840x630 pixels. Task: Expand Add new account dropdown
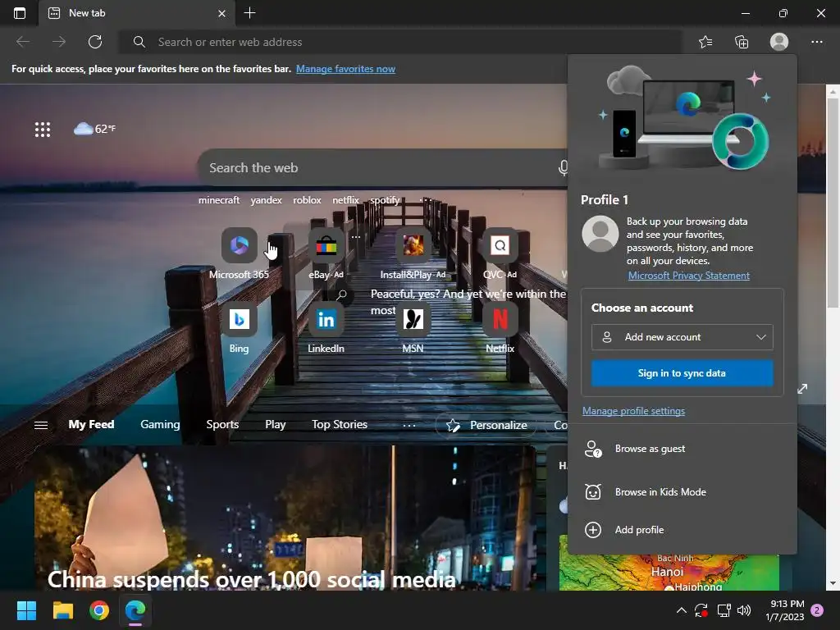point(682,337)
